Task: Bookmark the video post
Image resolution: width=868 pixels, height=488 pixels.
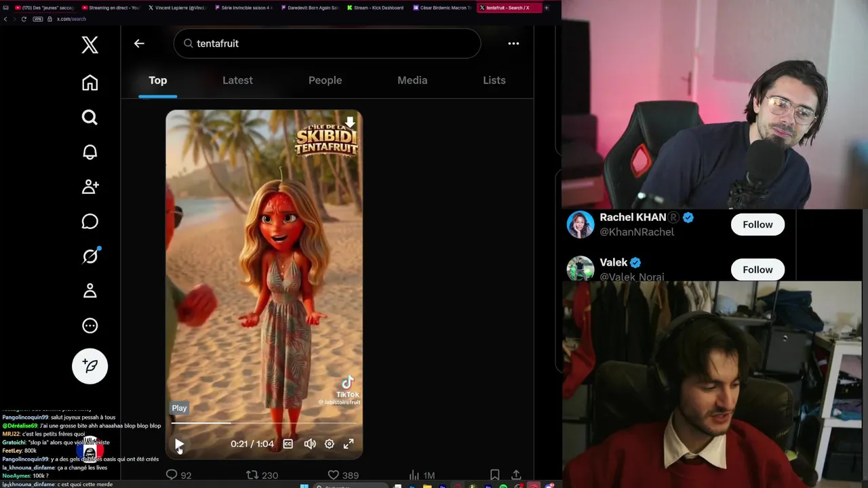Action: coord(495,475)
